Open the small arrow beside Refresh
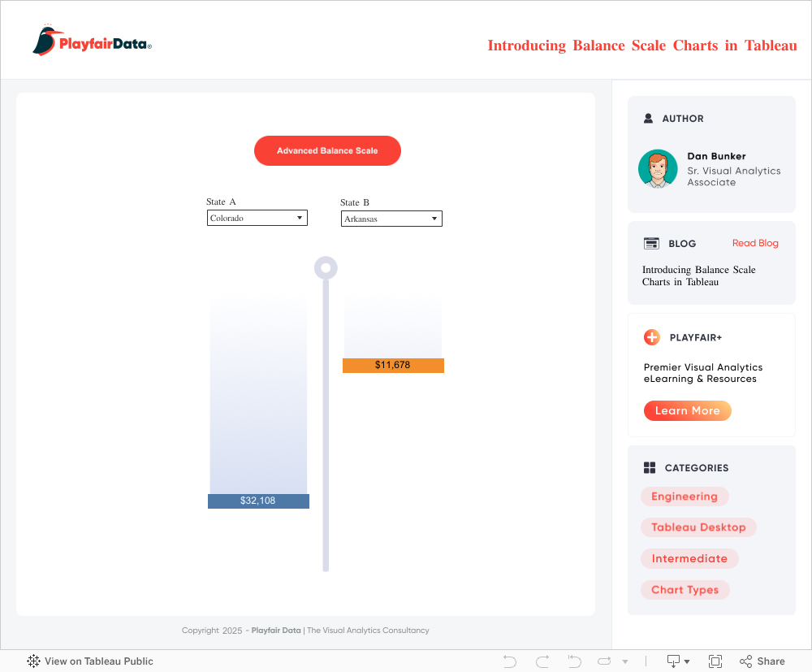This screenshot has height=672, width=812. (x=625, y=661)
